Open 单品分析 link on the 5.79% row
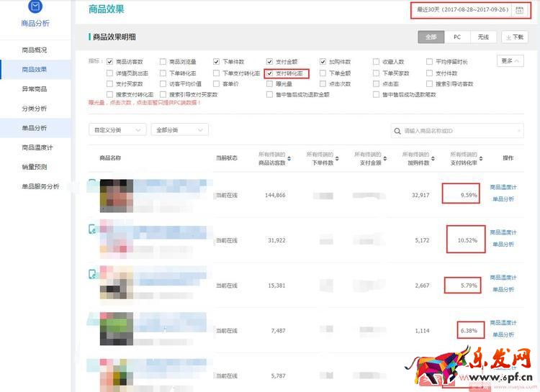This screenshot has width=540, height=392. point(503,289)
